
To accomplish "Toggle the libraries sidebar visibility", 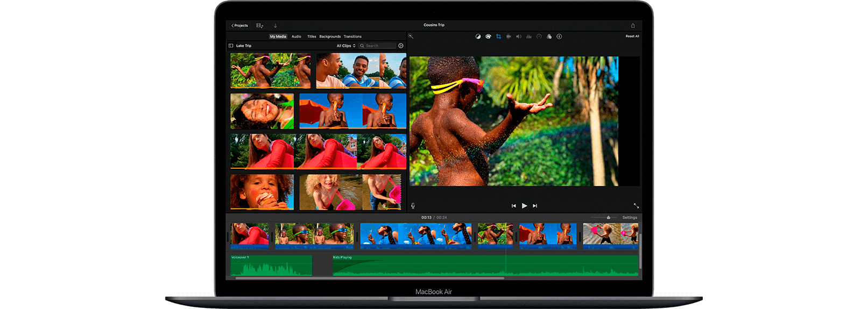I will point(231,46).
